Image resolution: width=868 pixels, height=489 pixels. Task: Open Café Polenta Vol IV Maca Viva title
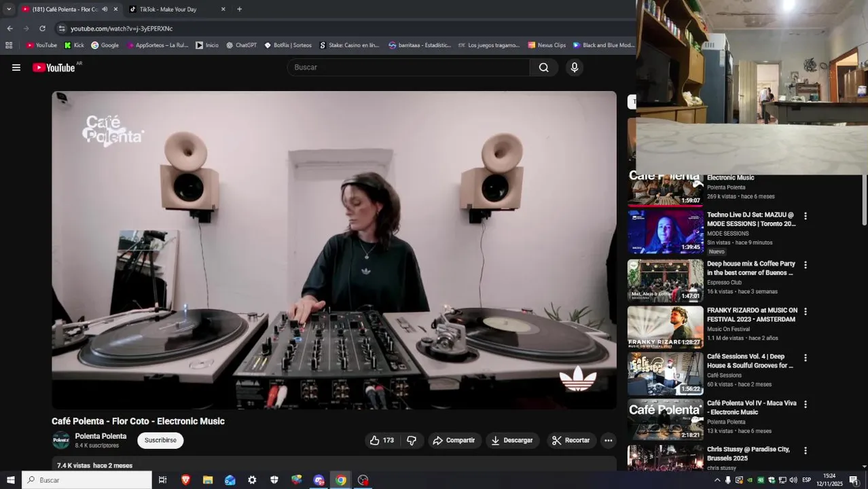[752, 407]
